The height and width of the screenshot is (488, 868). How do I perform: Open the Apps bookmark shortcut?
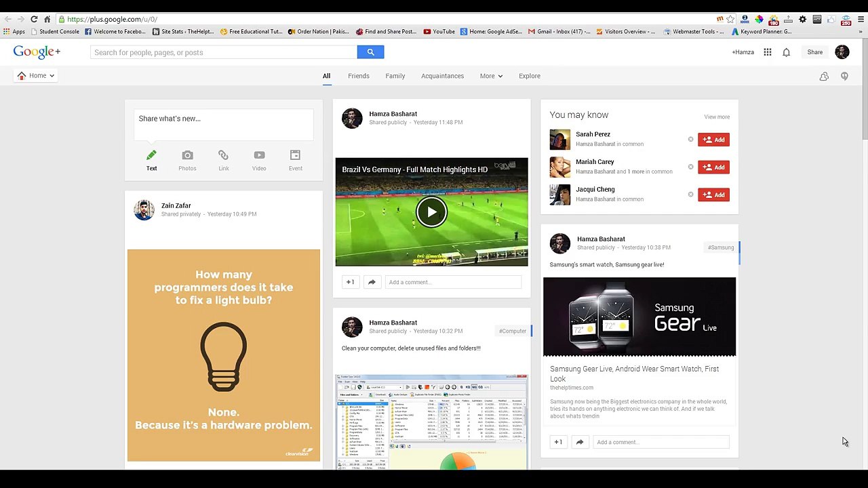tap(14, 31)
